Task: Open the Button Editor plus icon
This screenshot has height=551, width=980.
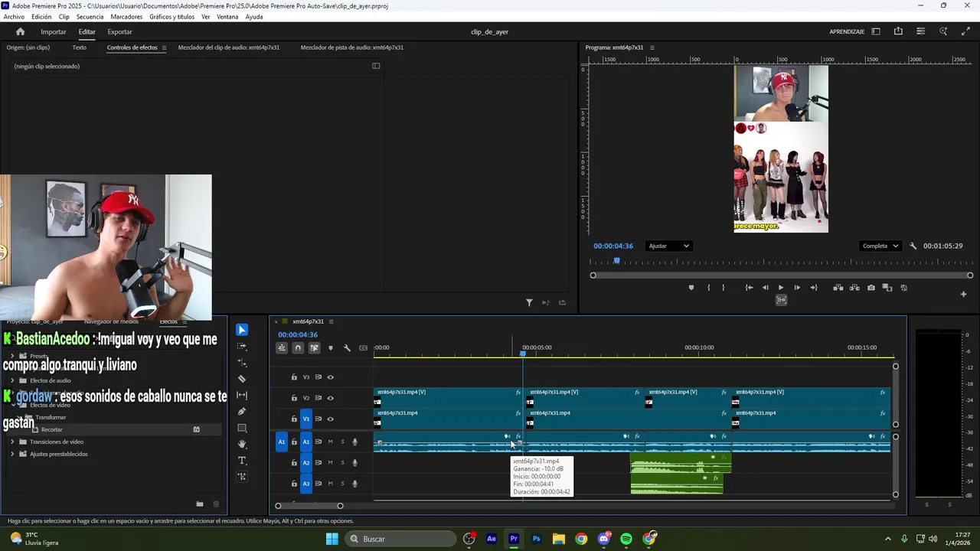Action: pos(963,294)
